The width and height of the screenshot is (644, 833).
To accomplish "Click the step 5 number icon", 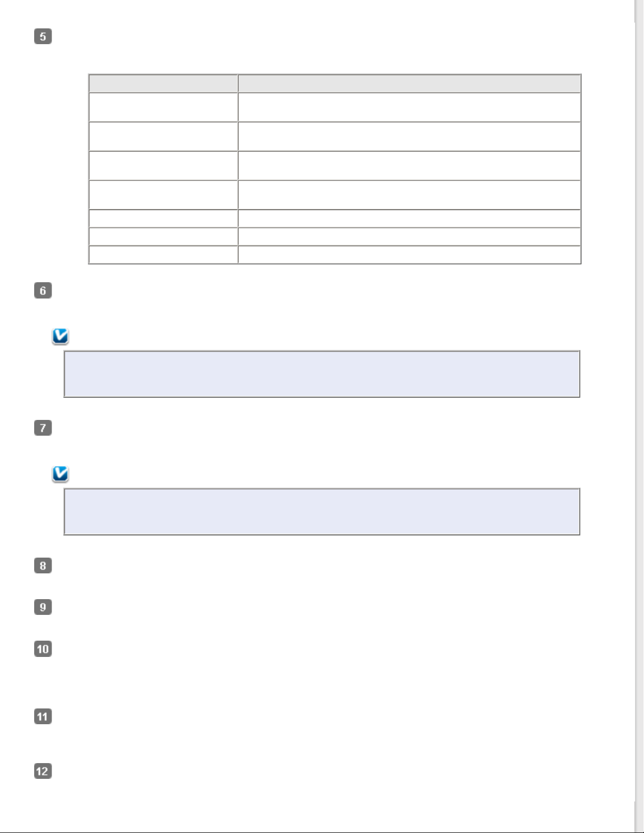I will pyautogui.click(x=43, y=36).
